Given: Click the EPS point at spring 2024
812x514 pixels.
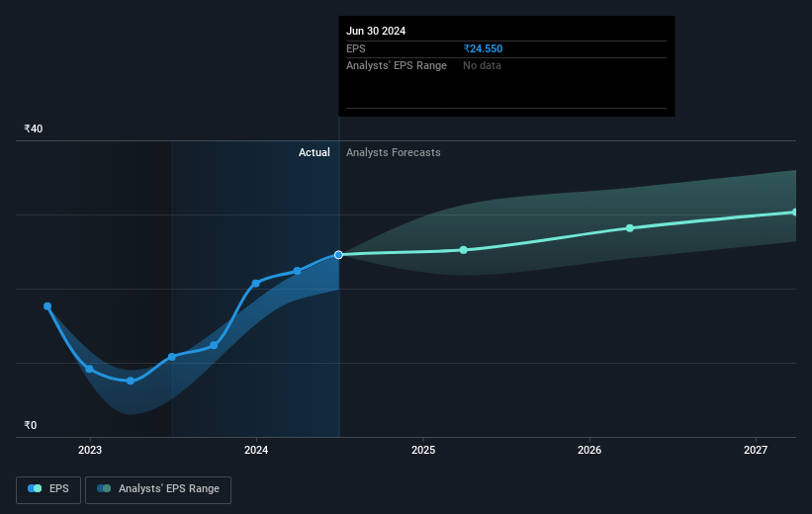Looking at the screenshot, I should [x=298, y=271].
